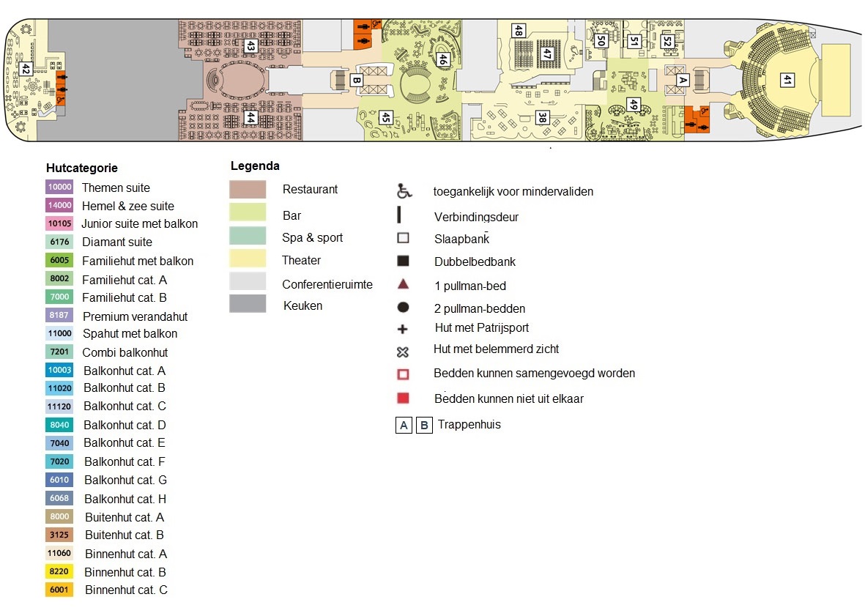This screenshot has height=616, width=865.
Task: Select the 2 pullman-bedden circle icon
Action: [x=402, y=308]
